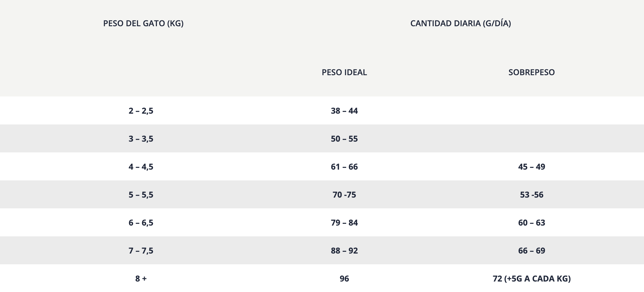The width and height of the screenshot is (644, 292).
Task: Click the "53 -56" overweight value
Action: tap(531, 195)
